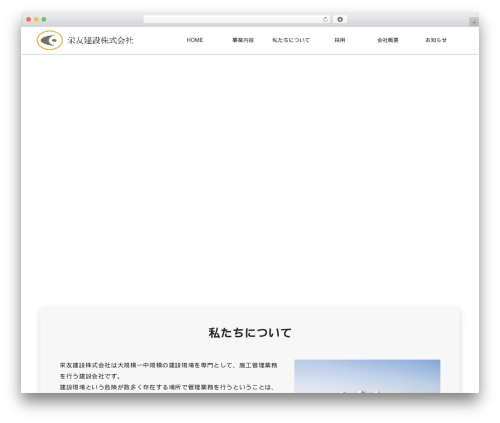Click the 私たちについて section heading
Viewport: 500px width, 423px height.
click(250, 333)
